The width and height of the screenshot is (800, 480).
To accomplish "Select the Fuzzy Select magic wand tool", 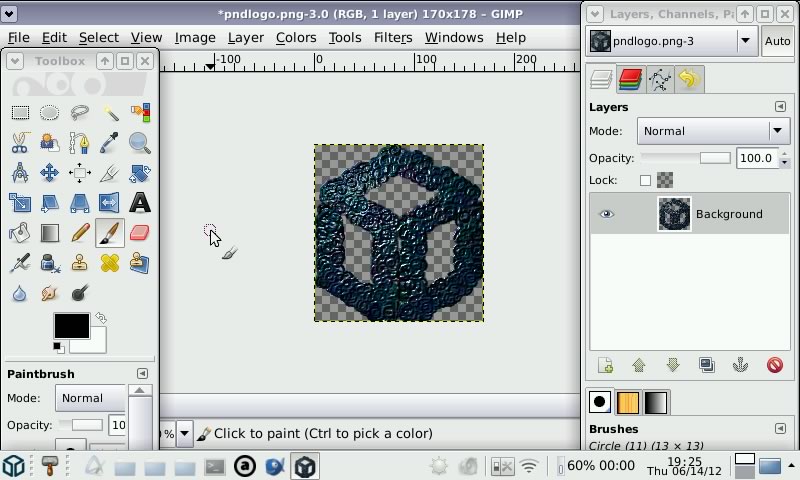I will pyautogui.click(x=110, y=112).
